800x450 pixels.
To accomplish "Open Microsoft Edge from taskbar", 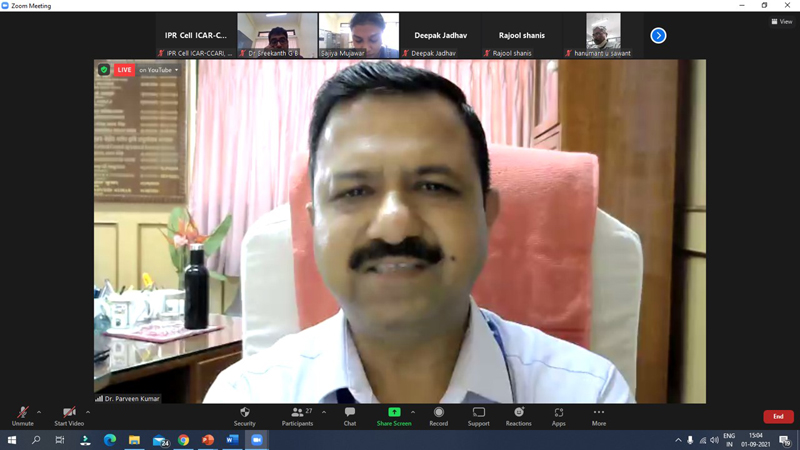I will point(110,440).
